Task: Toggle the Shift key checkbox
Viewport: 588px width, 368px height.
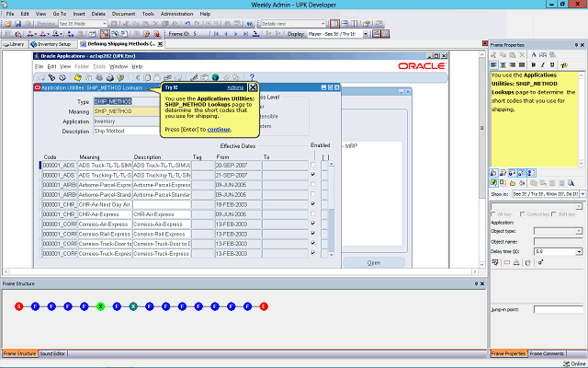Action: [554, 214]
